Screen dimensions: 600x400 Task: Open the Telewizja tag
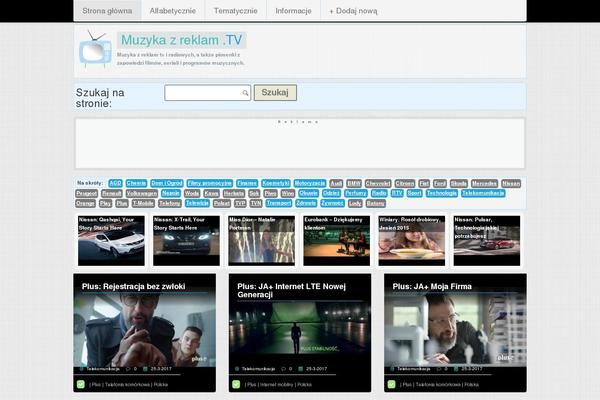tap(197, 203)
